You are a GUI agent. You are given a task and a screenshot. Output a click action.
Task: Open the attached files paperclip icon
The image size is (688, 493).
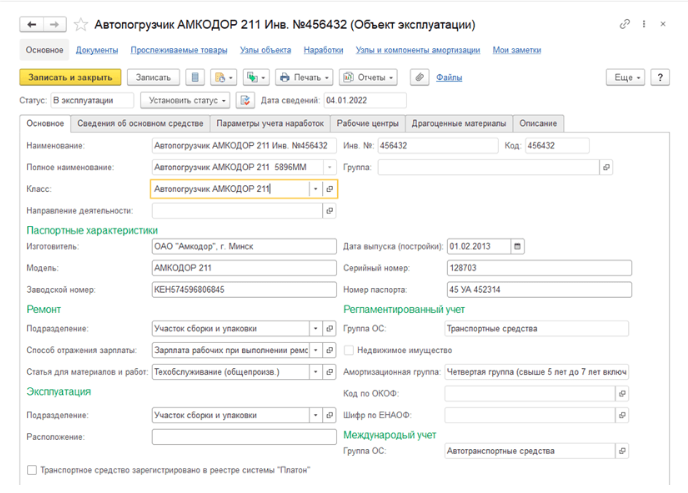point(419,78)
